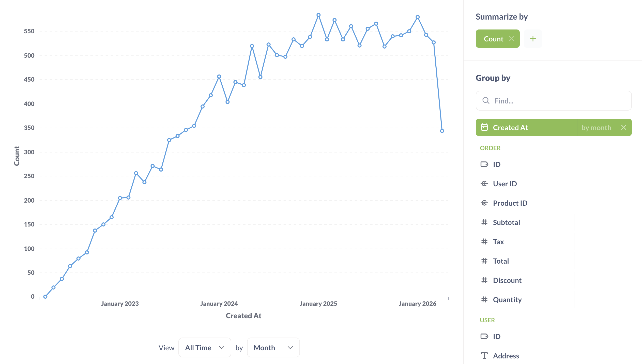Group by Tax field
Viewport: 642px width, 364px height.
pos(498,242)
